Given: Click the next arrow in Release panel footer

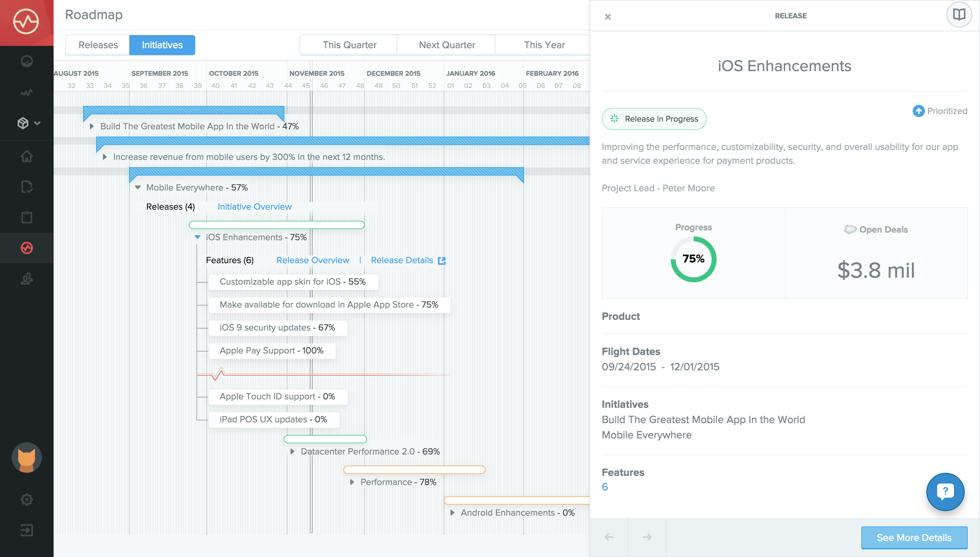Looking at the screenshot, I should pos(647,537).
